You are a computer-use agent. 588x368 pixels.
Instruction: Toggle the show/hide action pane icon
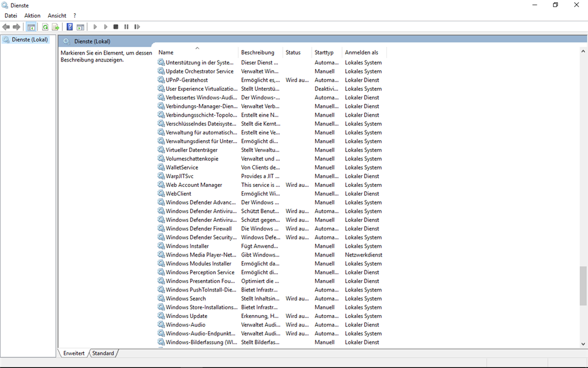[80, 26]
